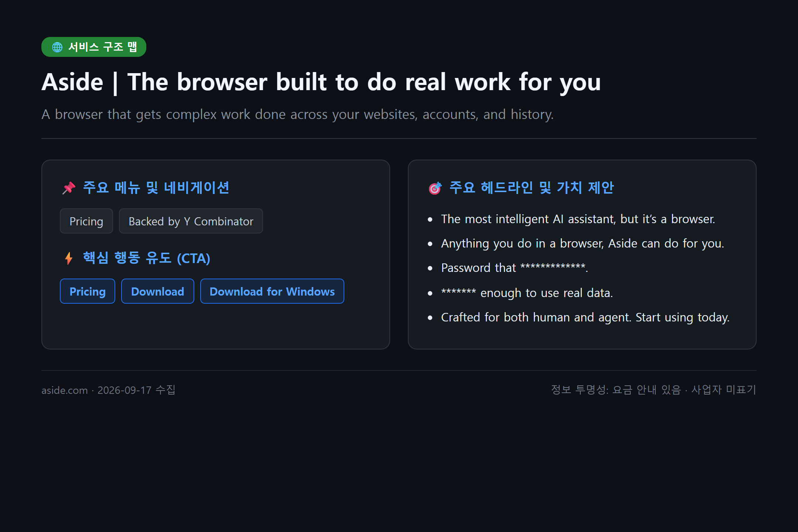Click the aside.com collection date footer text
This screenshot has height=532, width=798.
[109, 390]
